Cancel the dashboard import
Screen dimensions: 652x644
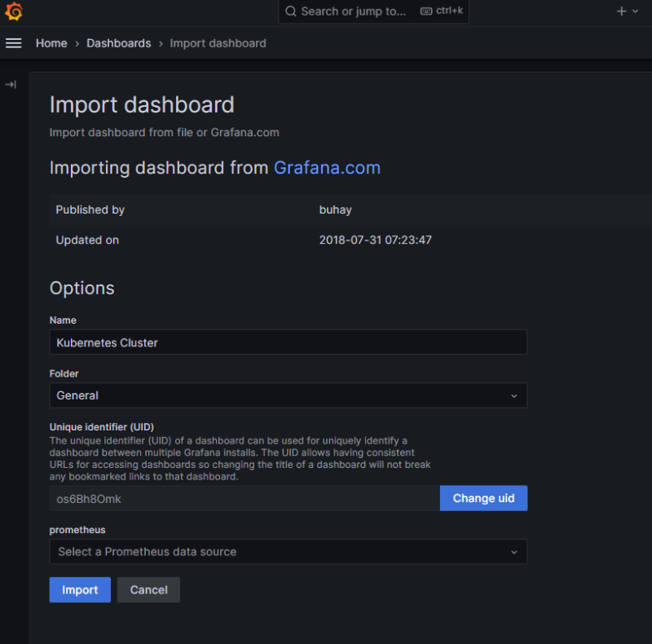[x=148, y=590]
